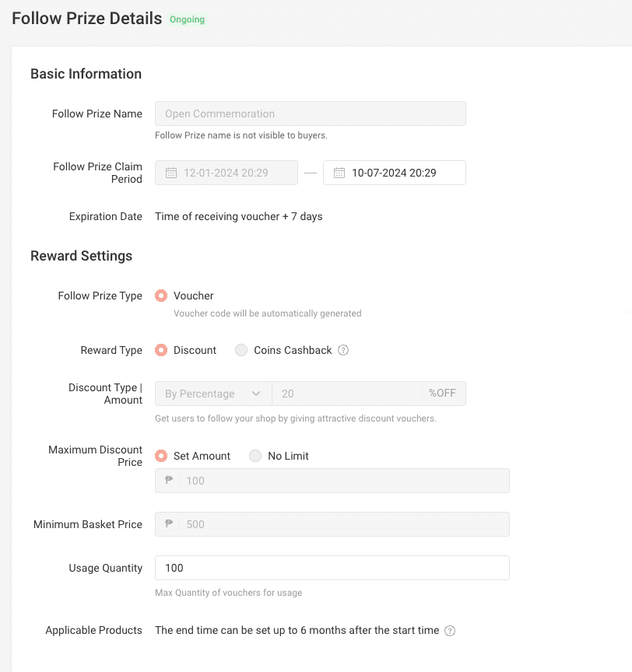632x672 pixels.
Task: Choose Discount as the reward type
Action: [161, 350]
